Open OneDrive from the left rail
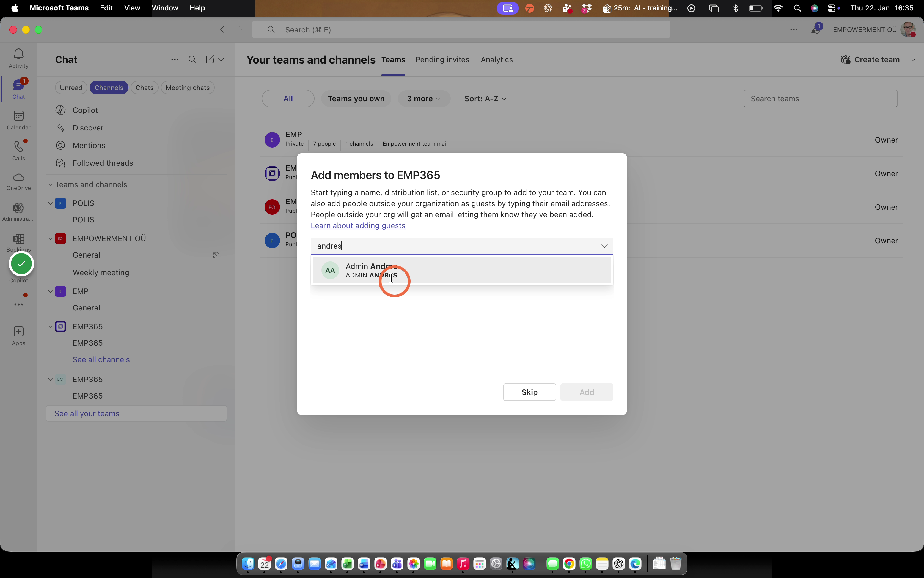 pos(18,182)
